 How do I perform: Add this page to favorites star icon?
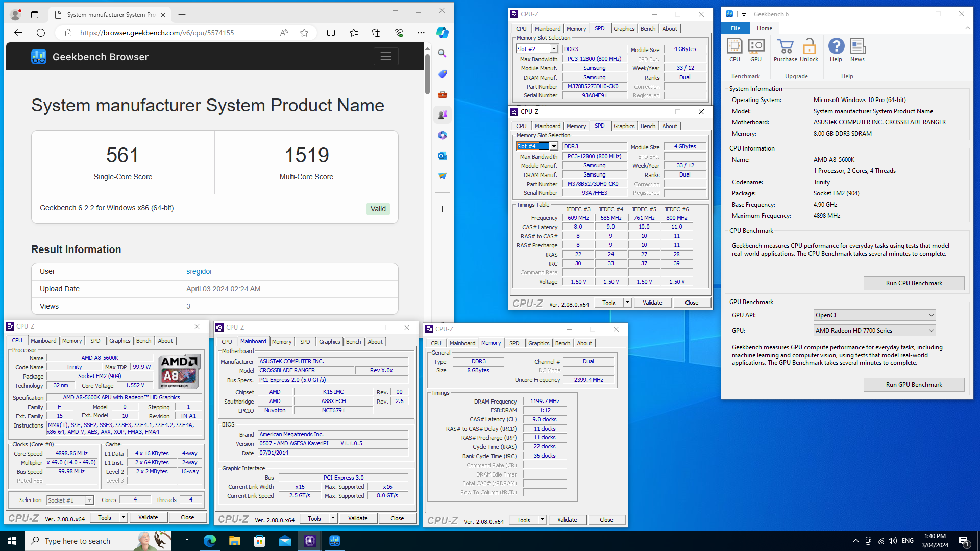pos(304,33)
